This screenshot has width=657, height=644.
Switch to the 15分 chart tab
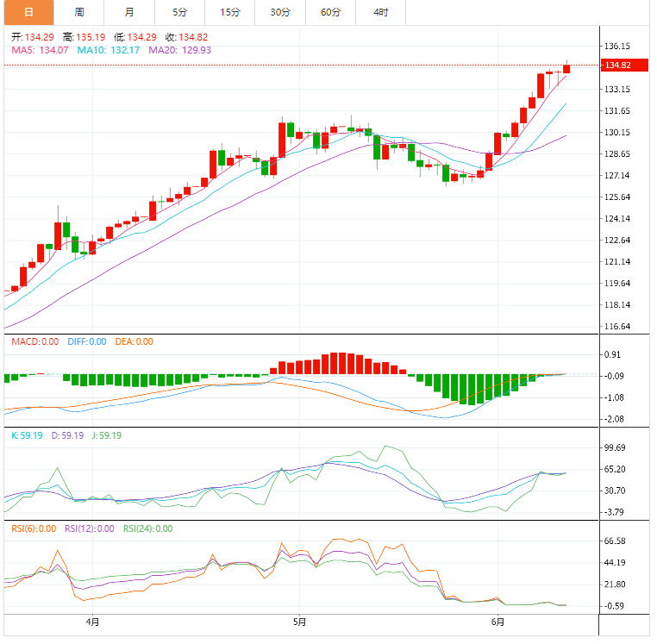[230, 12]
